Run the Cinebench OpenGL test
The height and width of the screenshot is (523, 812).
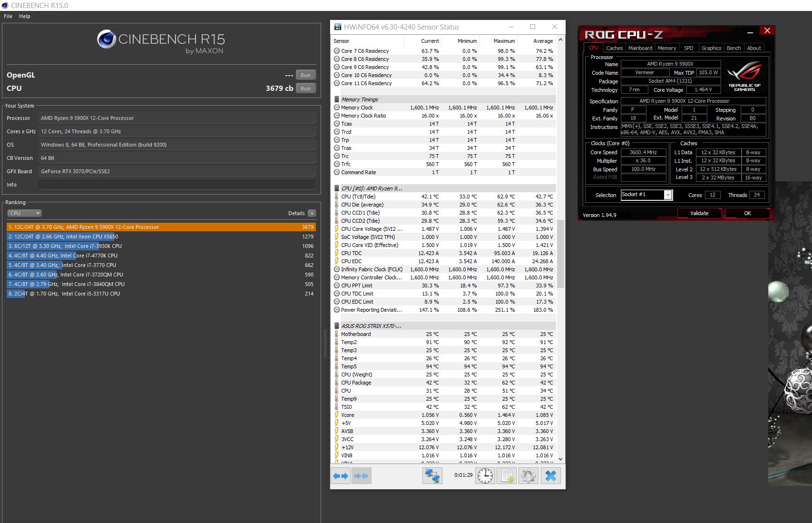point(305,75)
